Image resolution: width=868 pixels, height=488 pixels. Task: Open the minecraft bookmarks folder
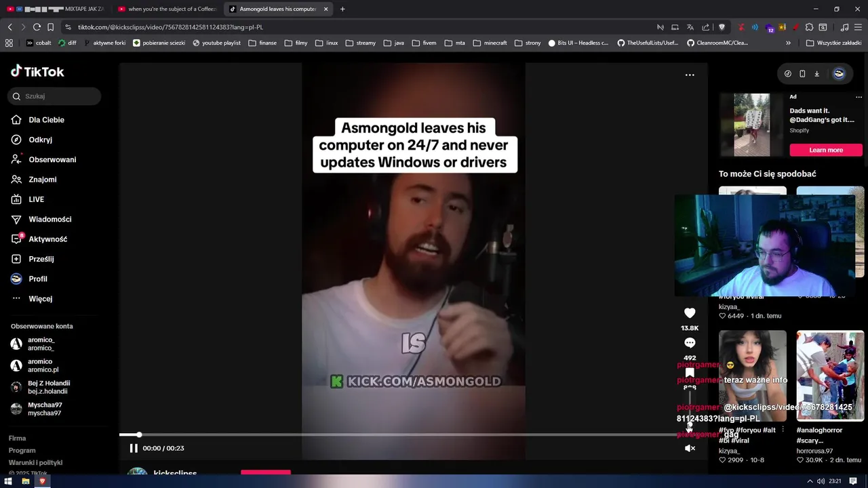[x=490, y=43]
